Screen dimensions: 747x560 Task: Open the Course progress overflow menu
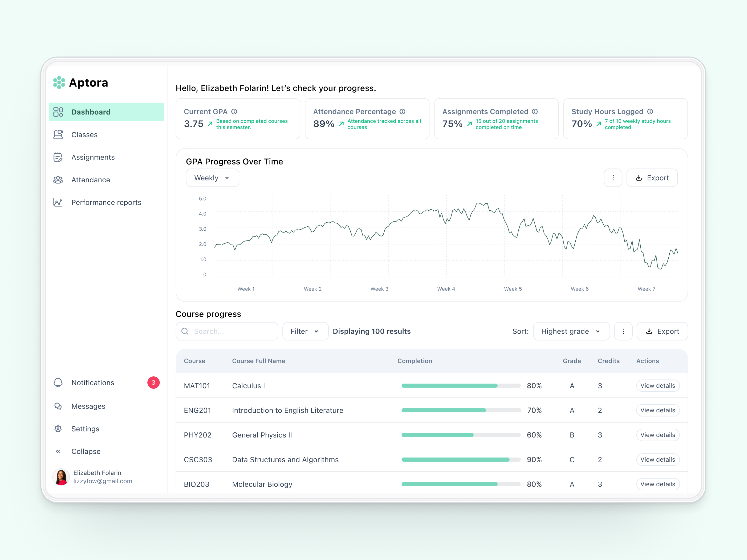point(623,331)
